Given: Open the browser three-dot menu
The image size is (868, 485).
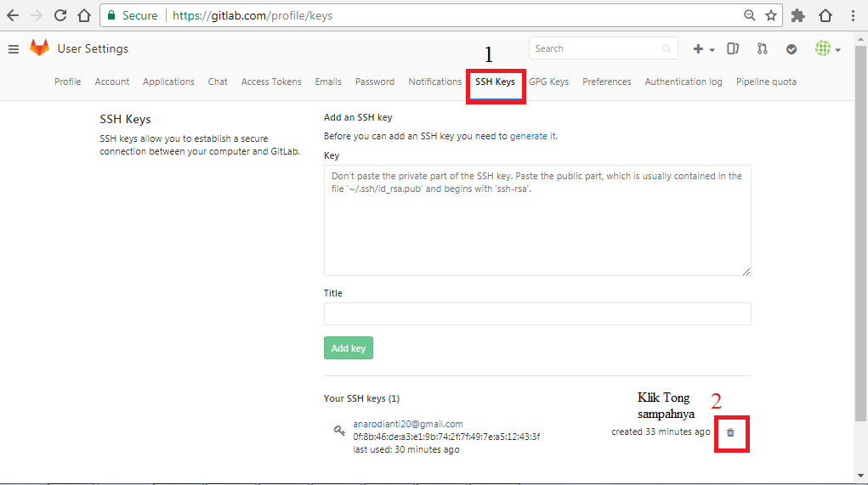Looking at the screenshot, I should 853,15.
